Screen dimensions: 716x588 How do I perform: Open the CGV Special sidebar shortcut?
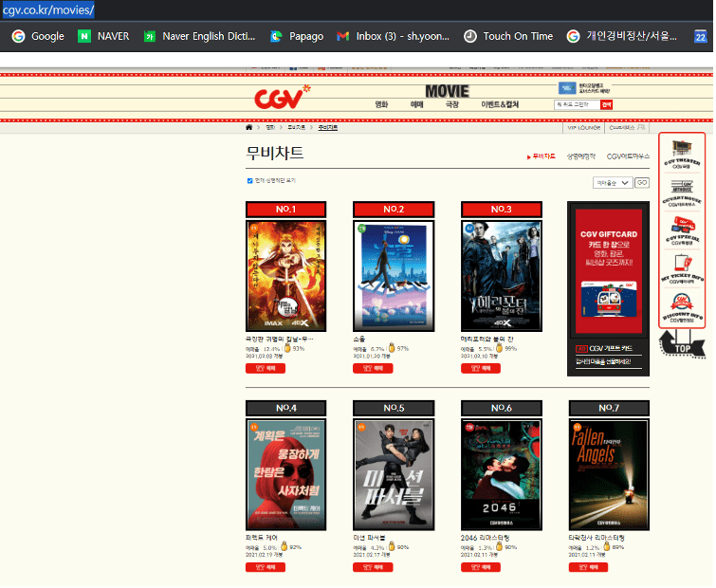click(x=682, y=231)
